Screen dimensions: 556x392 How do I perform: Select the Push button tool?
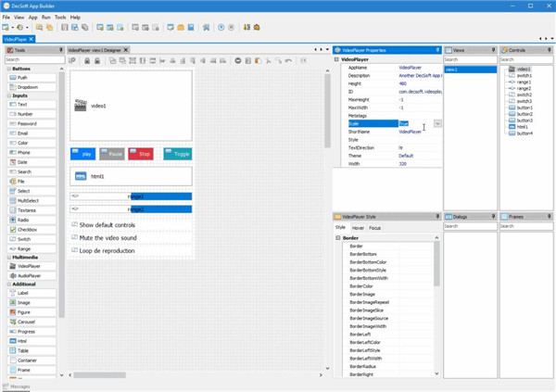23,78
